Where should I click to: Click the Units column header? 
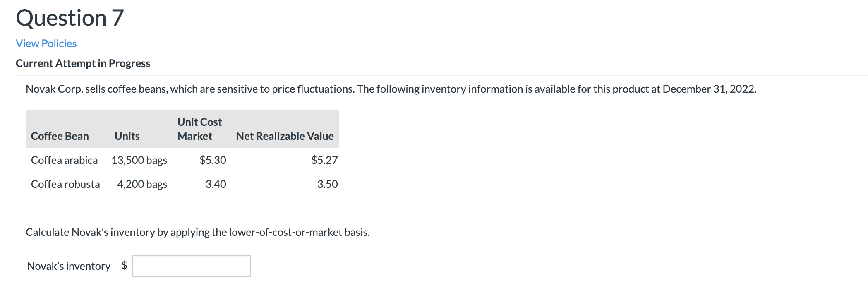pyautogui.click(x=127, y=136)
